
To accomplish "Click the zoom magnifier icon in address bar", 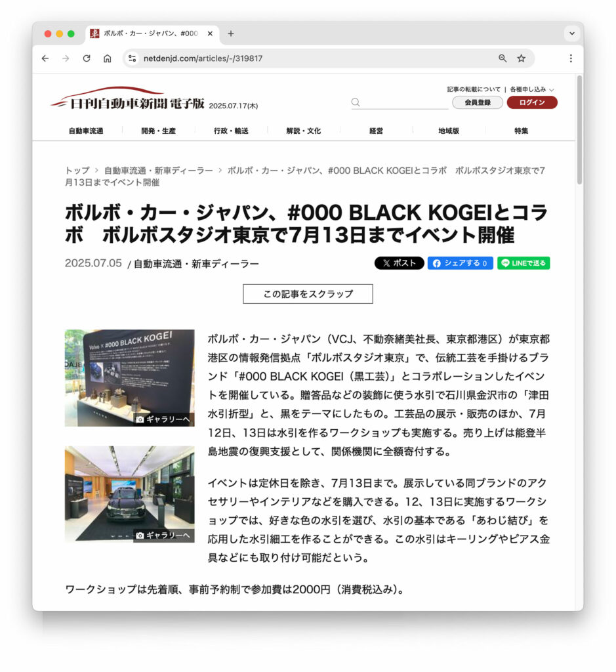I will tap(503, 58).
